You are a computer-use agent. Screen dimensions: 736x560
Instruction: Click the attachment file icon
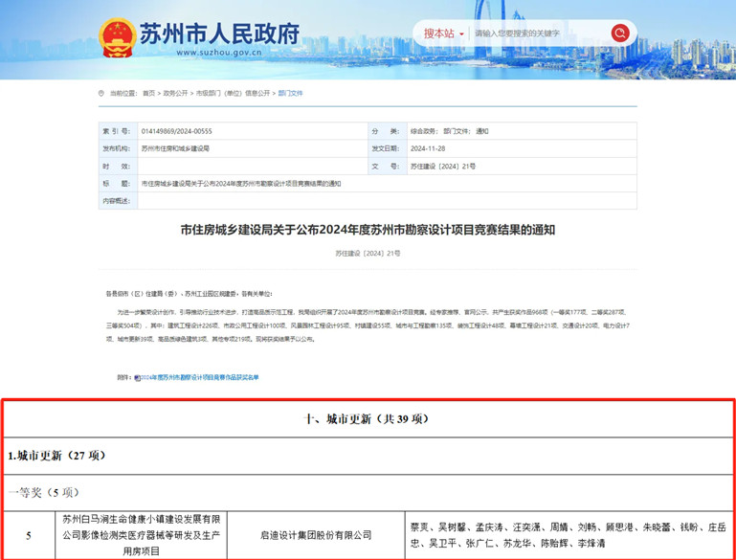[x=137, y=377]
